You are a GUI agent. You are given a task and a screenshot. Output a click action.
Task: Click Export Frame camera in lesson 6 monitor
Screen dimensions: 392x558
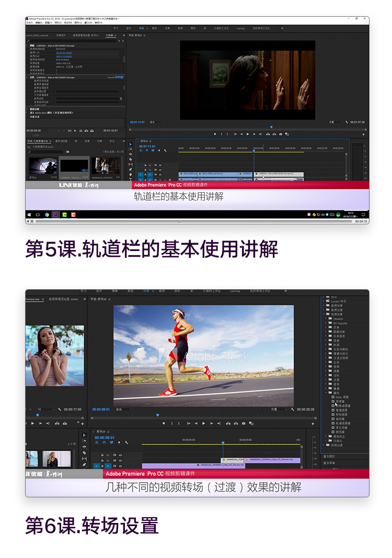tap(244, 424)
